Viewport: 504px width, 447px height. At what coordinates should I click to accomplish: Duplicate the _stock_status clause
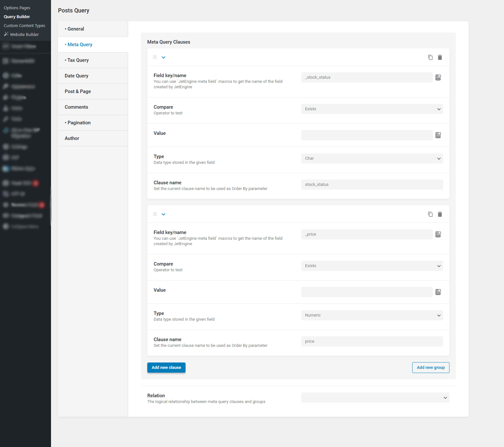430,57
